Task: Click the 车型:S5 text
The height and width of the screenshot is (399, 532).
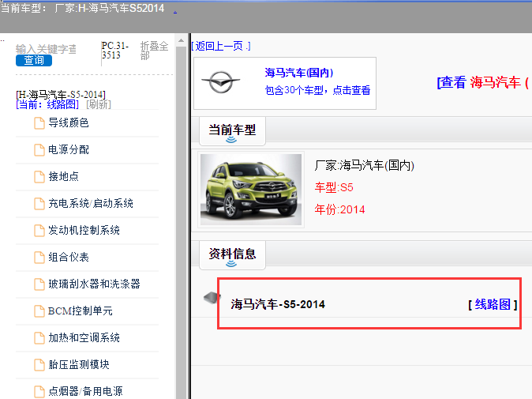Action: click(x=334, y=187)
